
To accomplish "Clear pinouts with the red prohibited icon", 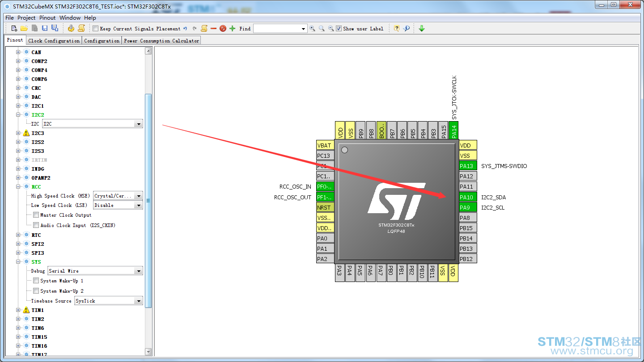I will [223, 29].
